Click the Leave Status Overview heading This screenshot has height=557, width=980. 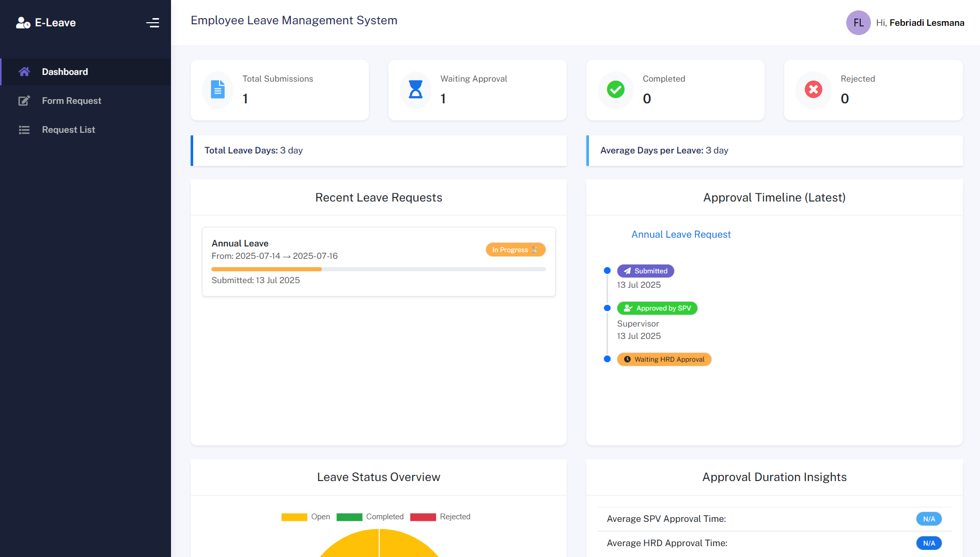379,477
